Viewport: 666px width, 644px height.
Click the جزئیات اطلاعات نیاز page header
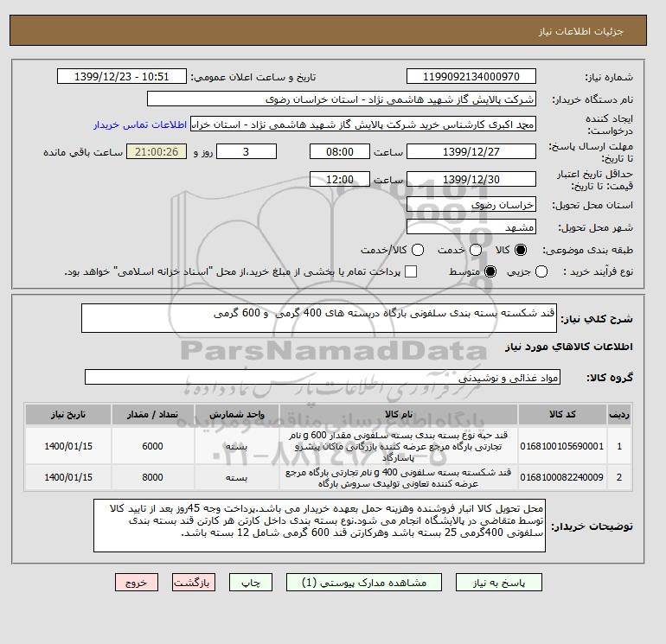580,32
